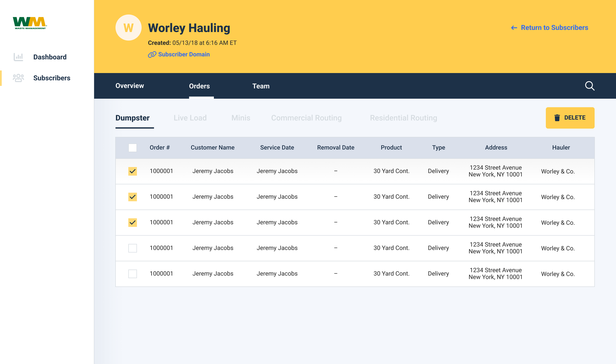Sort by the Service Date column header
The image size is (616, 364).
[x=277, y=147]
